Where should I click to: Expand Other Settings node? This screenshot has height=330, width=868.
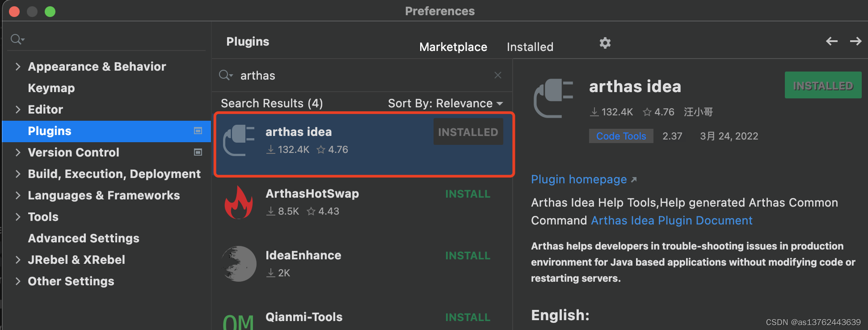coord(18,281)
